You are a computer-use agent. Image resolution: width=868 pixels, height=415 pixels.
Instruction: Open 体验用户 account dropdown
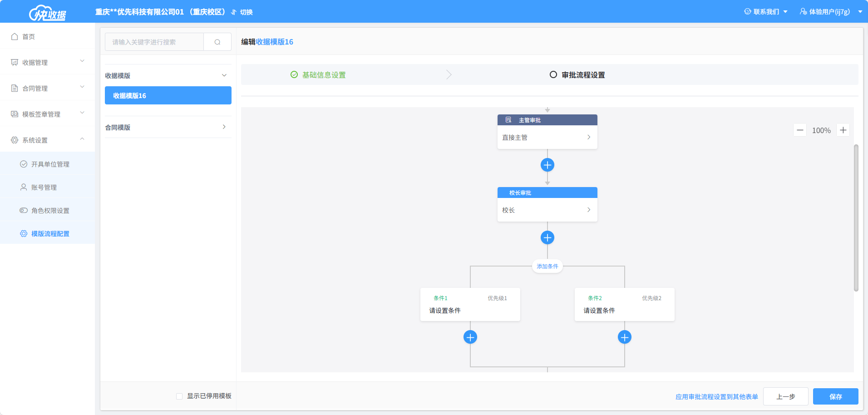(830, 12)
